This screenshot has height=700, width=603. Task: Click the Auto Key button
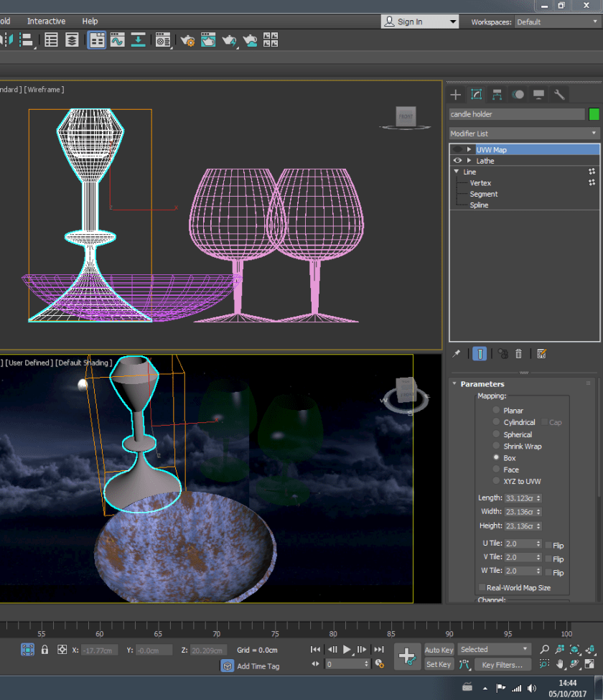(439, 650)
